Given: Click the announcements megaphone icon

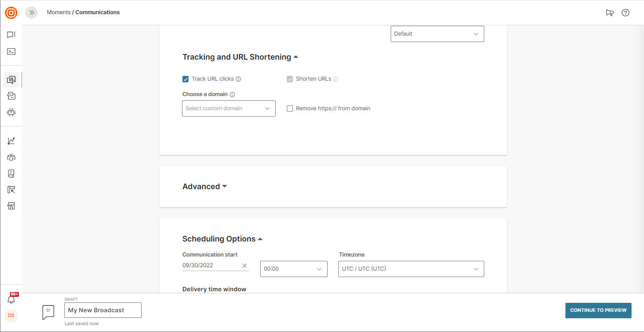Looking at the screenshot, I should (x=610, y=13).
